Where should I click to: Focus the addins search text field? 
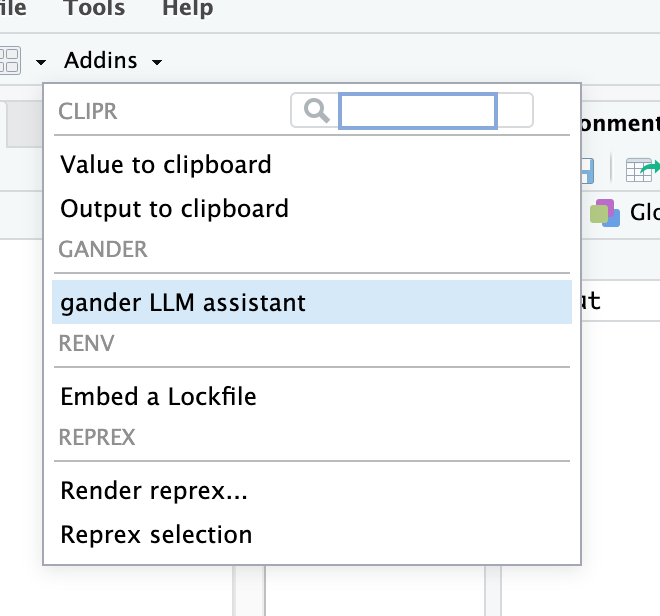coord(418,111)
